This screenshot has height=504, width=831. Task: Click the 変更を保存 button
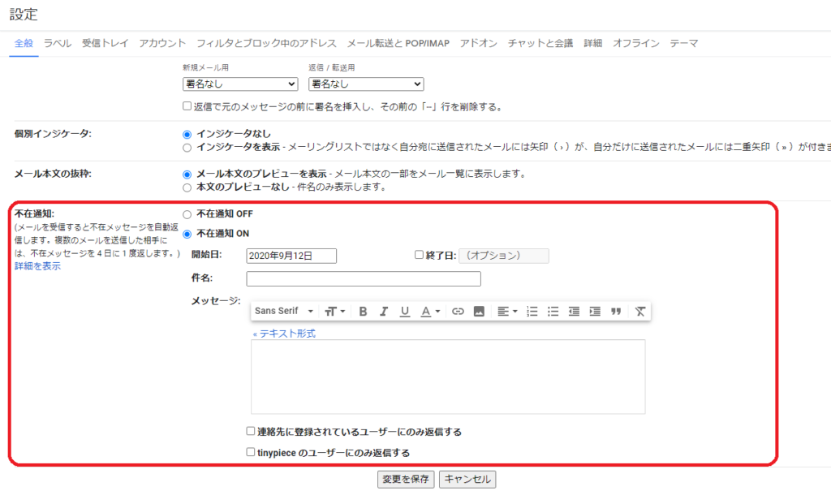pos(406,479)
